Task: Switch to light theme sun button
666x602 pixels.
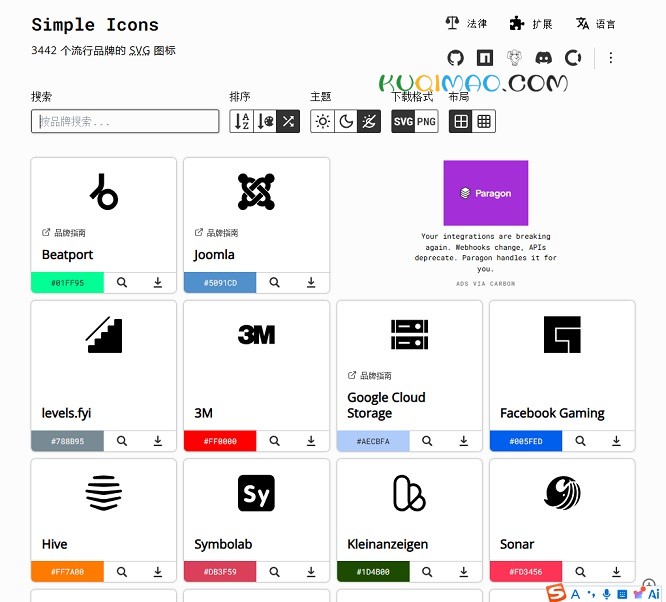Action: click(x=322, y=122)
